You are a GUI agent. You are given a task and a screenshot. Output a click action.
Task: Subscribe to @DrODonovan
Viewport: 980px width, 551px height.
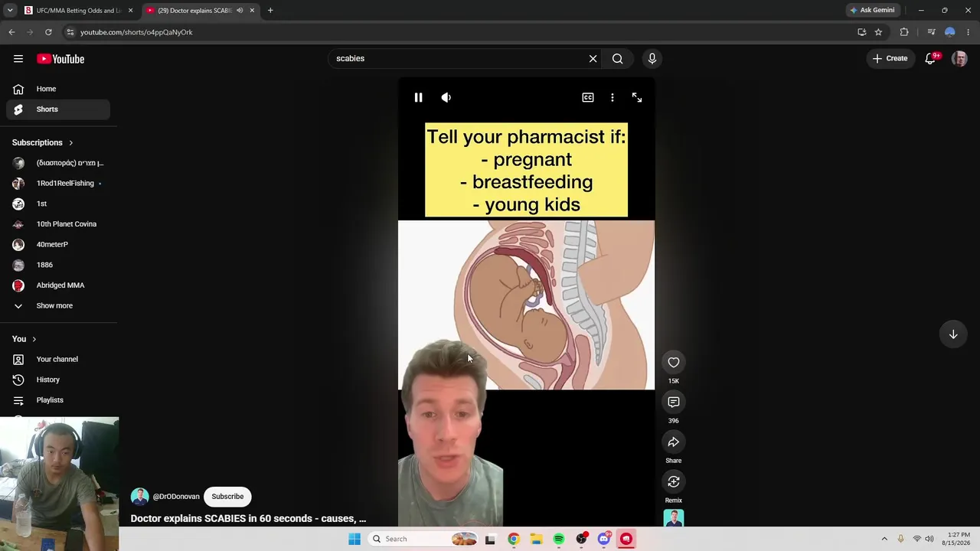point(227,497)
